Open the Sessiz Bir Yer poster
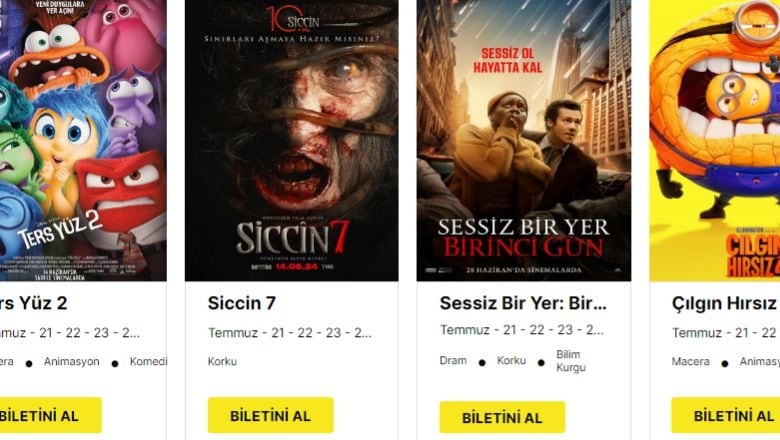Image resolution: width=780 pixels, height=440 pixels. pos(524,140)
